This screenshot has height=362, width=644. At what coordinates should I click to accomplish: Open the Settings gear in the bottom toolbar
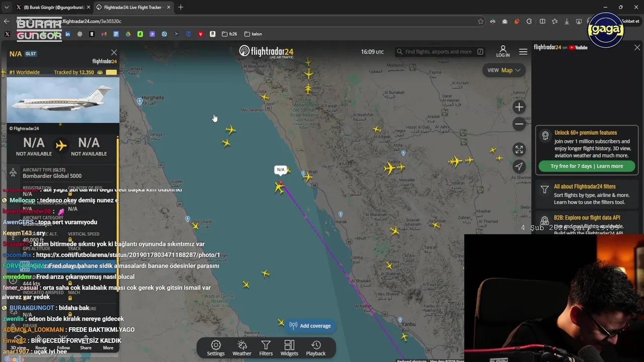(x=216, y=348)
